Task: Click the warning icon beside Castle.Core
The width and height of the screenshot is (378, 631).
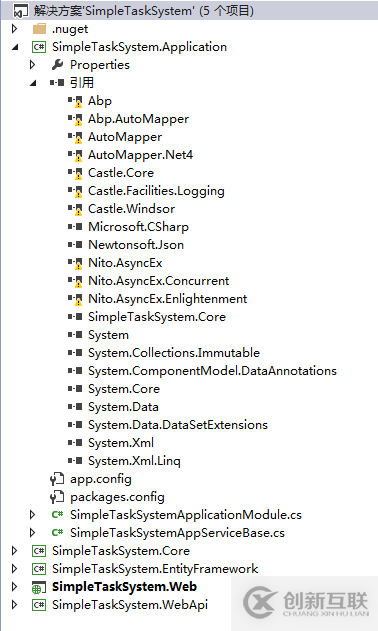Action: (x=75, y=173)
